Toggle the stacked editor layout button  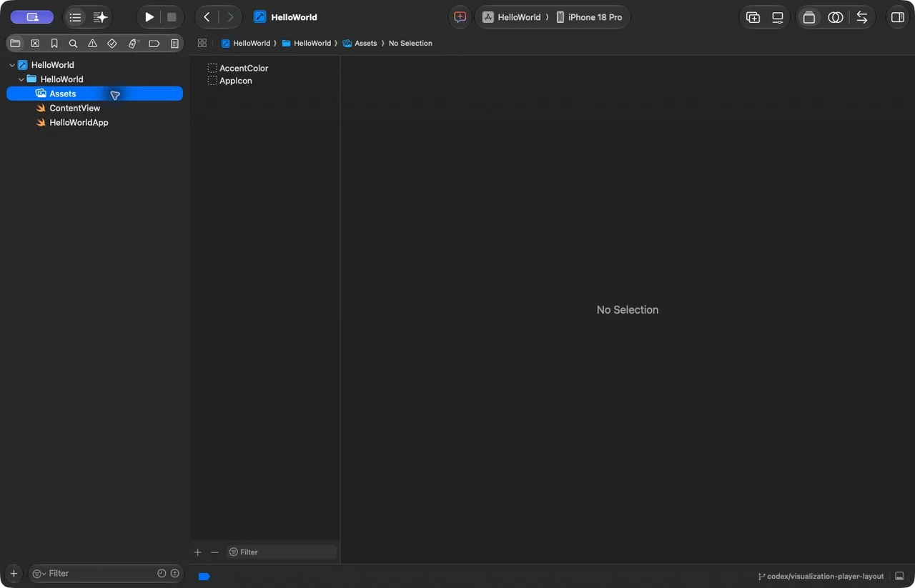click(809, 17)
